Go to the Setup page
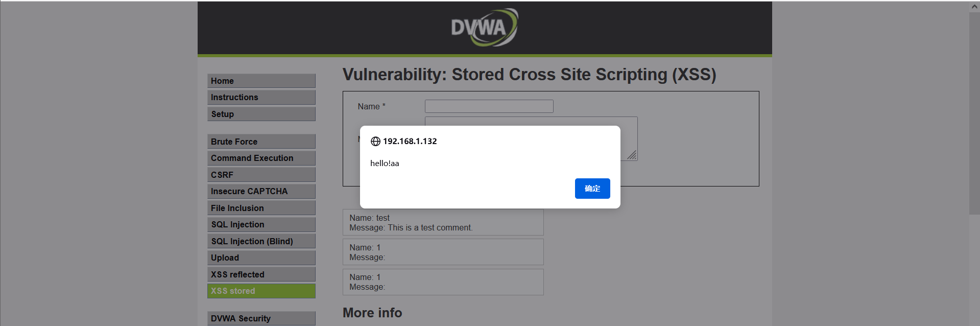Image resolution: width=980 pixels, height=326 pixels. coord(261,114)
